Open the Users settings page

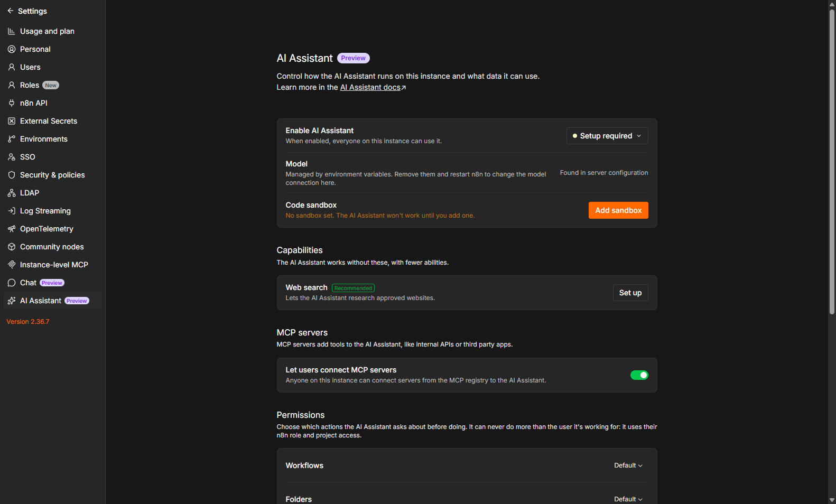(52, 67)
